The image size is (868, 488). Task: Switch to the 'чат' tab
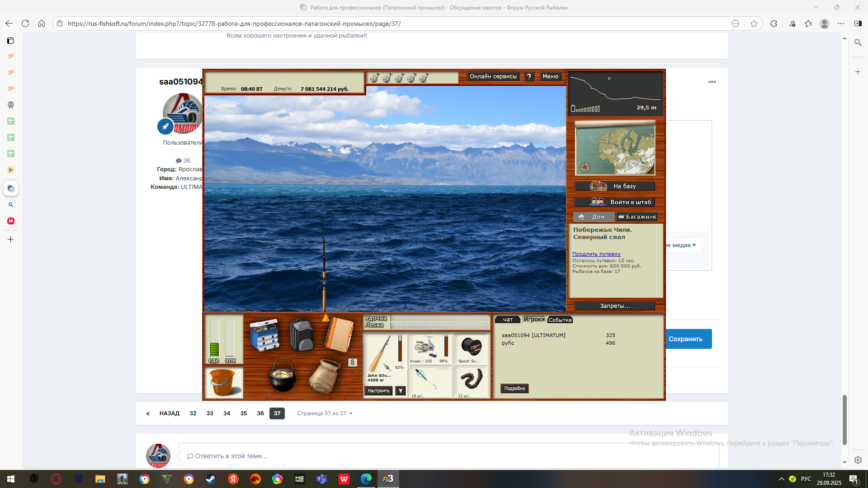508,319
